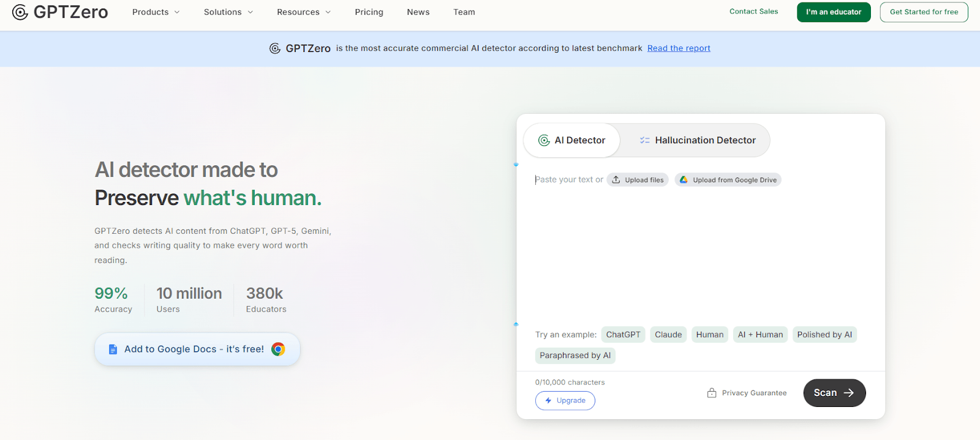Image resolution: width=980 pixels, height=440 pixels.
Task: Open the Read the report link
Action: pyautogui.click(x=679, y=48)
